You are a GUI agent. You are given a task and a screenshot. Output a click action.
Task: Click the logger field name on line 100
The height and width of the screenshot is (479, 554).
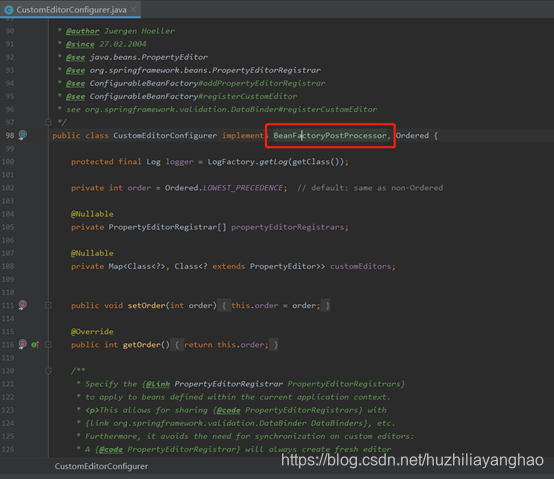179,162
